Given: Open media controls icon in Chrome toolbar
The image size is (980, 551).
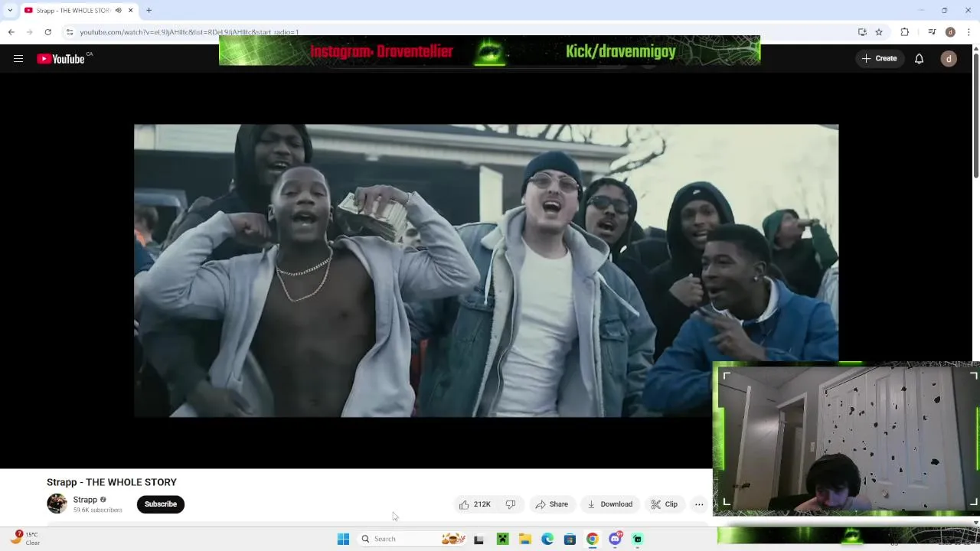Looking at the screenshot, I should 932,32.
